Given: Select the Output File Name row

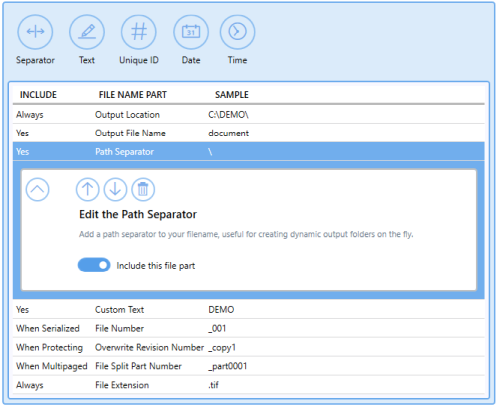Looking at the screenshot, I should 249,133.
